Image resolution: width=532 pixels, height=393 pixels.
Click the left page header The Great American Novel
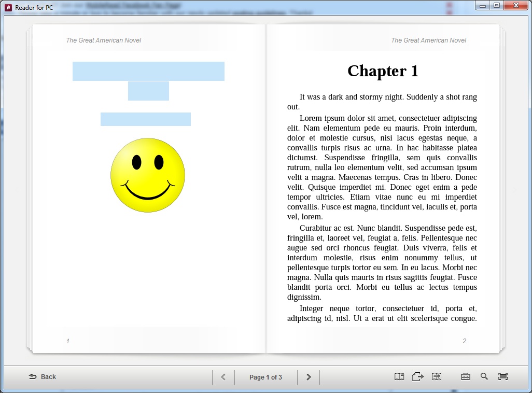click(x=104, y=40)
